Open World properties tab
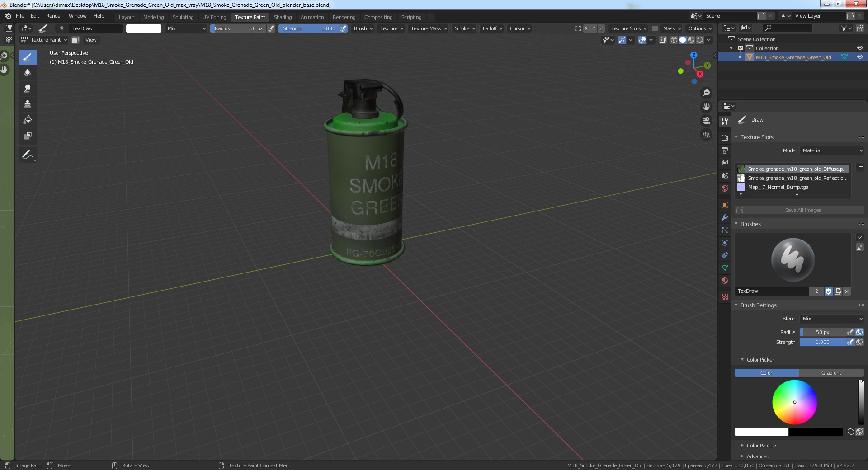 tap(725, 188)
